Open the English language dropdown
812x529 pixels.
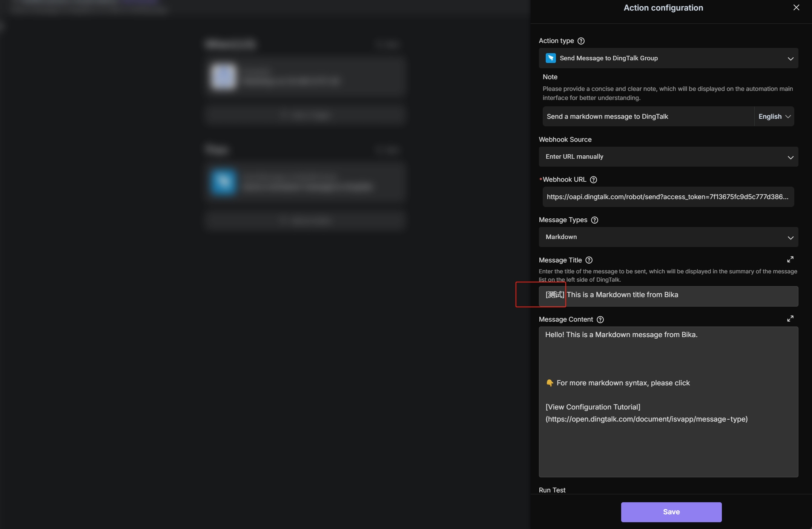coord(774,117)
